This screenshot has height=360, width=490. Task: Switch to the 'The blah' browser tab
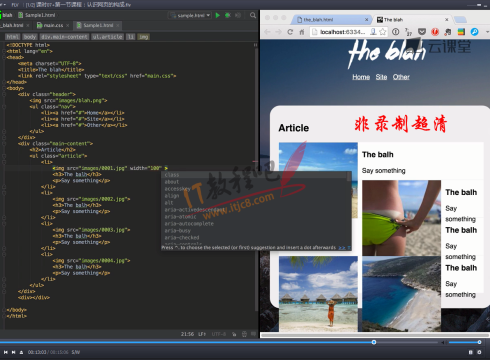click(412, 20)
